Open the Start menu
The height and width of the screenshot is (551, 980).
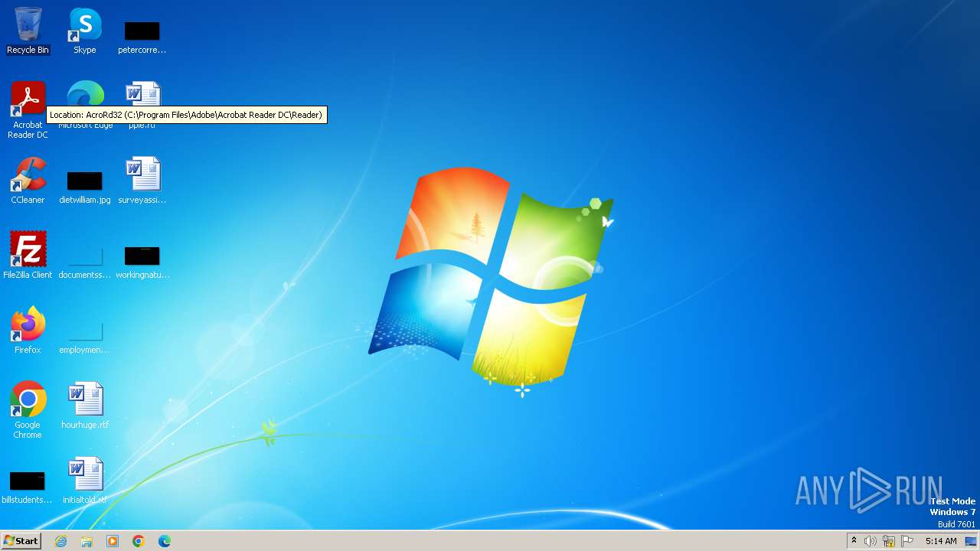click(x=21, y=540)
